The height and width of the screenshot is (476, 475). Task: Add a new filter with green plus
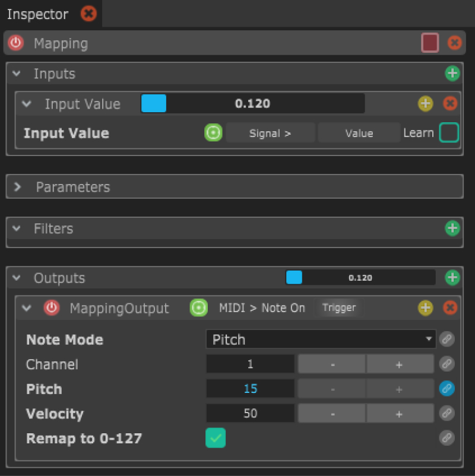[x=452, y=228]
